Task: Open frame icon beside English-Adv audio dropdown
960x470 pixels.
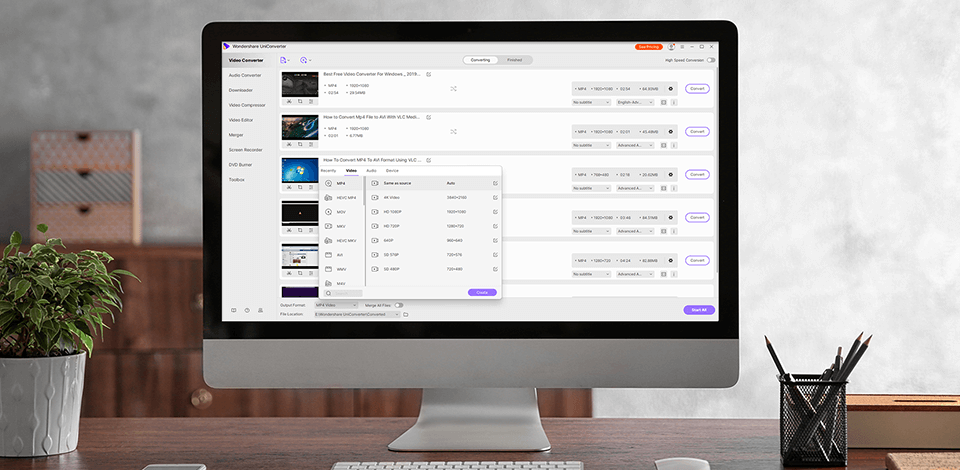Action: coord(664,103)
